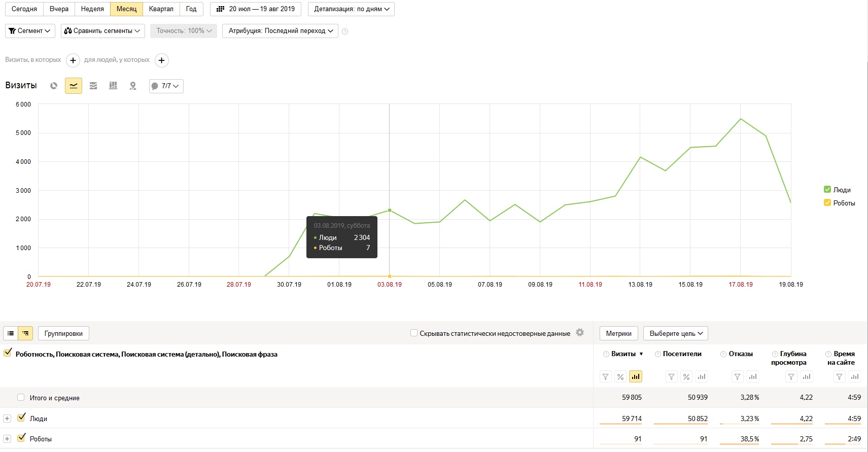
Task: Plot Визиты metric on chart
Action: (x=636, y=376)
